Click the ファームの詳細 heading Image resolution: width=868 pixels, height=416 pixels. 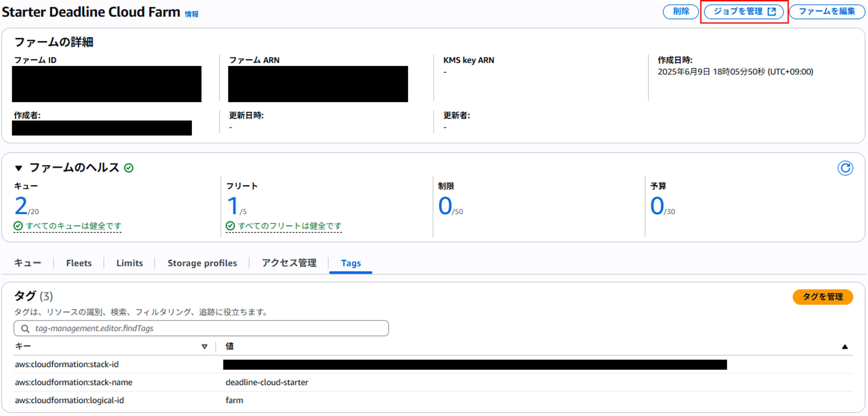tap(54, 42)
